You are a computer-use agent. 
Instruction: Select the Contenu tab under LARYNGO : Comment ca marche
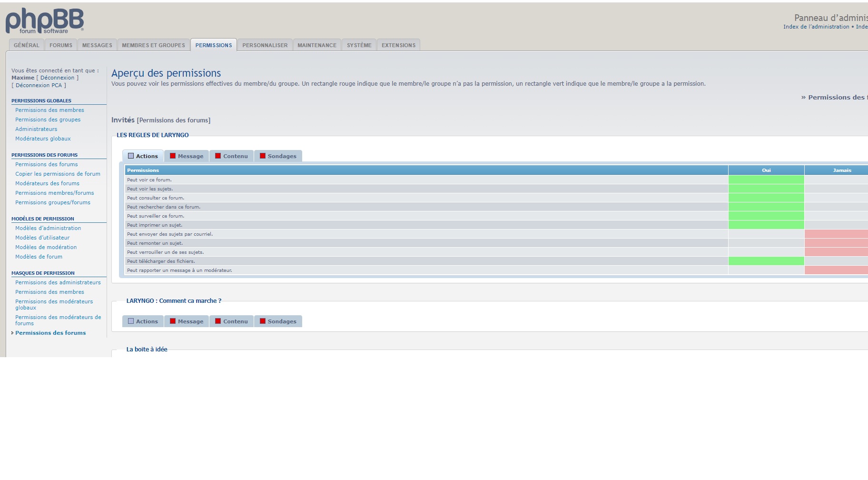click(231, 321)
